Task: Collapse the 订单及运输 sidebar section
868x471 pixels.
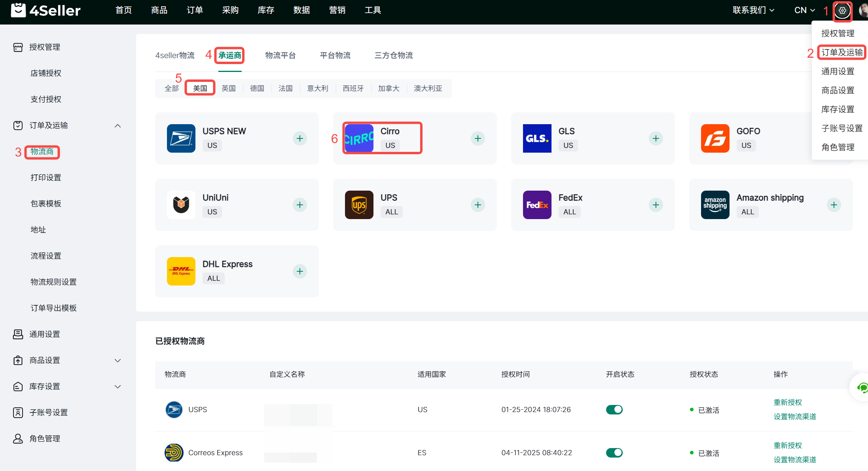Action: 118,126
